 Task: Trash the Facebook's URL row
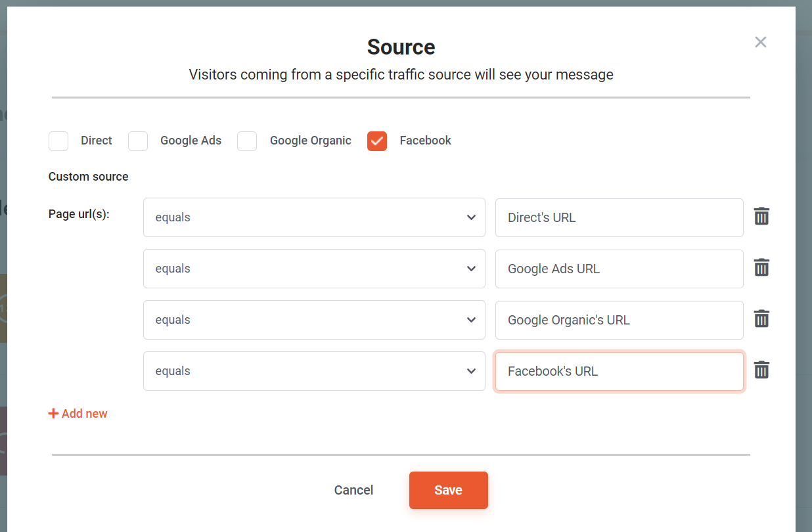pyautogui.click(x=761, y=370)
